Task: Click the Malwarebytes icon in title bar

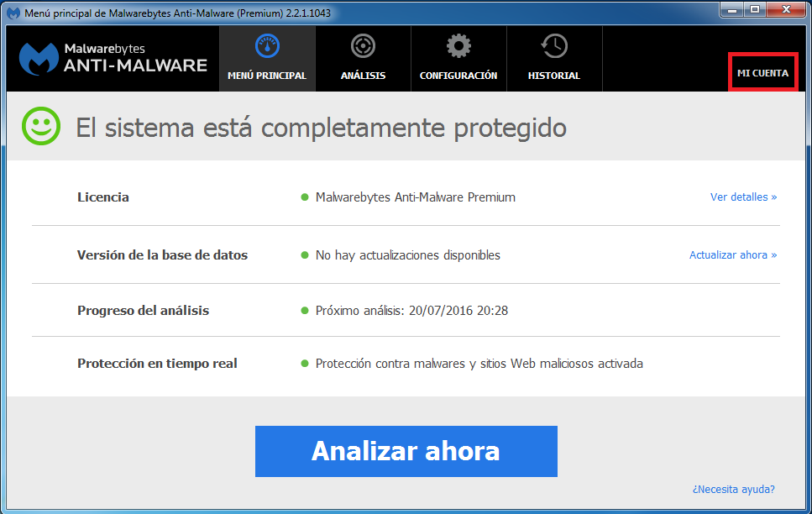Action: click(x=13, y=13)
